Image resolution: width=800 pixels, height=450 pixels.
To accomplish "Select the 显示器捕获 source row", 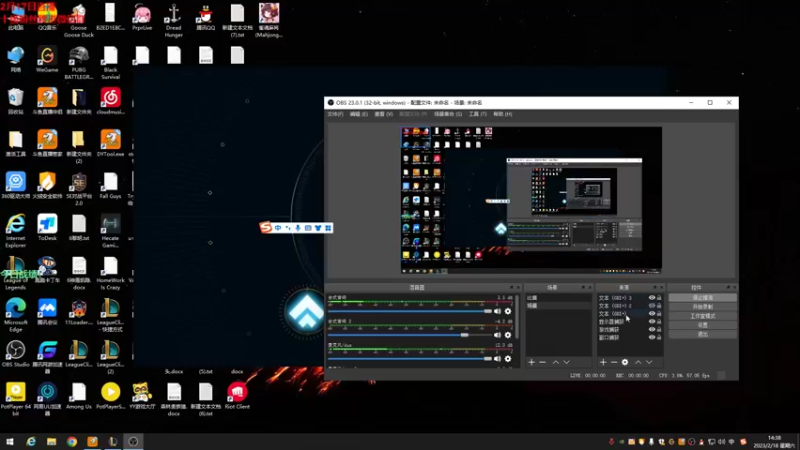I will coord(630,321).
